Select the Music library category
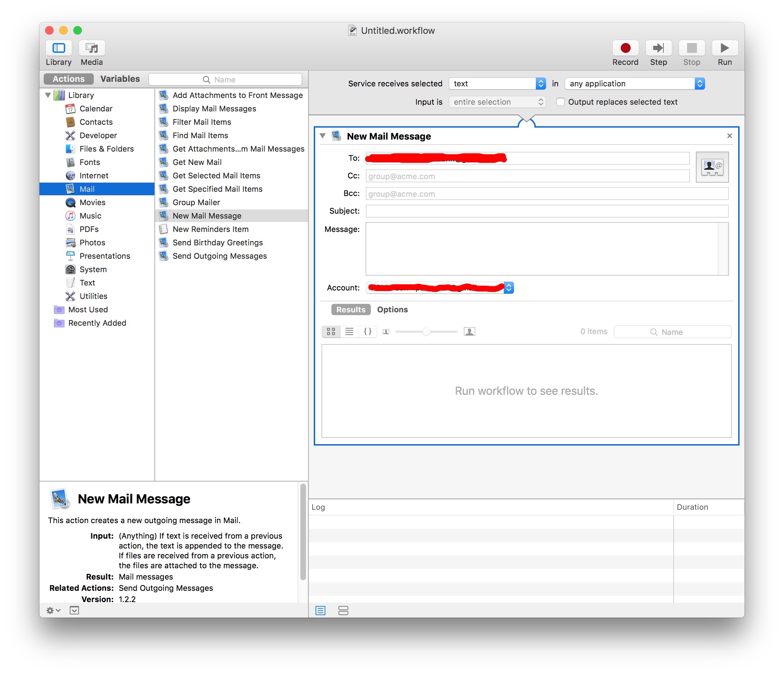Viewport: 784px width, 674px height. coord(91,216)
